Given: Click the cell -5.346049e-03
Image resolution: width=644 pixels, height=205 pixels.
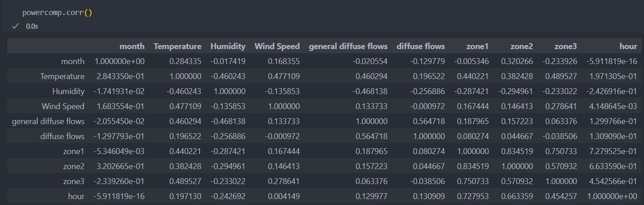Looking at the screenshot, I should click(120, 151).
